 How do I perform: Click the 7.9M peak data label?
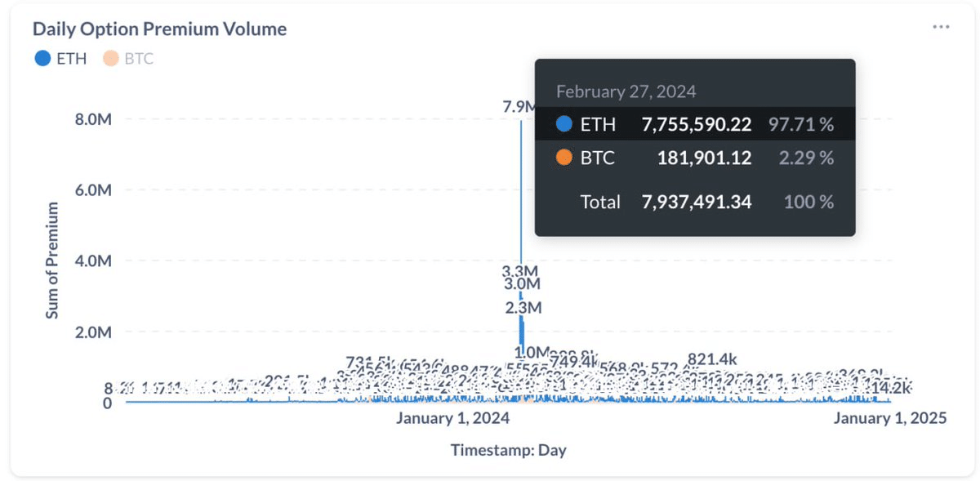pos(519,107)
